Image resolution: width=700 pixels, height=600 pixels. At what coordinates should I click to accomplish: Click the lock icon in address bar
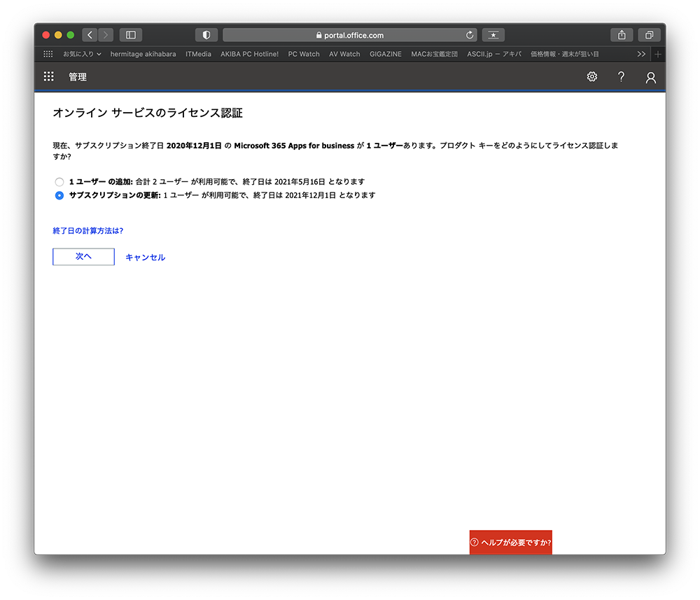click(318, 35)
